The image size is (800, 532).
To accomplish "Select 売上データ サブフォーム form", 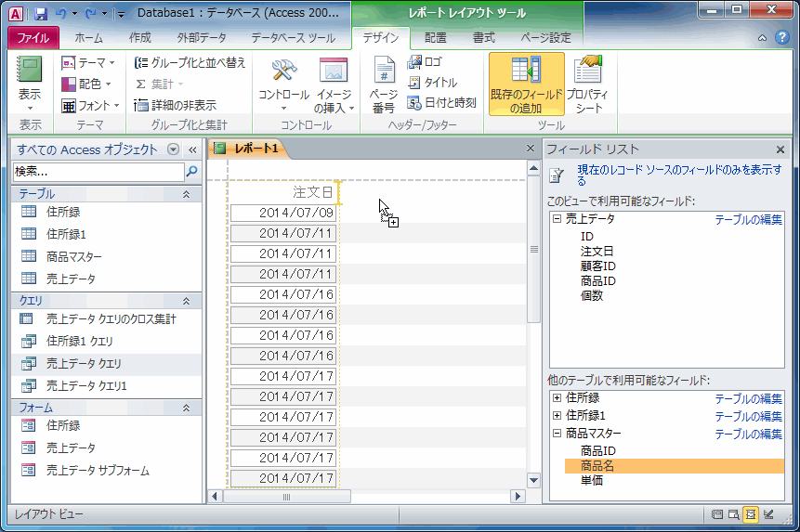I will click(x=106, y=471).
